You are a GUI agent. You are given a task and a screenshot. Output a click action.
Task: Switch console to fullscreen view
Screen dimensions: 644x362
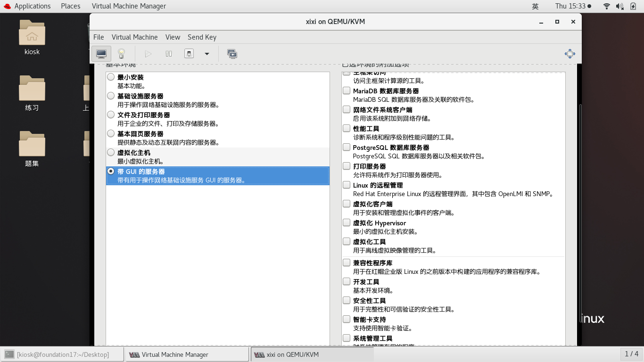coord(570,54)
